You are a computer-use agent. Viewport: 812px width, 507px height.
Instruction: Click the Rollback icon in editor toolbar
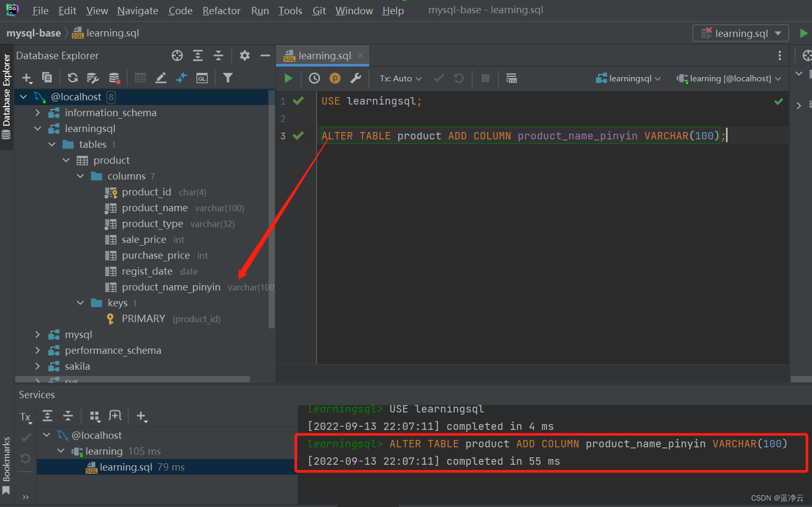459,78
